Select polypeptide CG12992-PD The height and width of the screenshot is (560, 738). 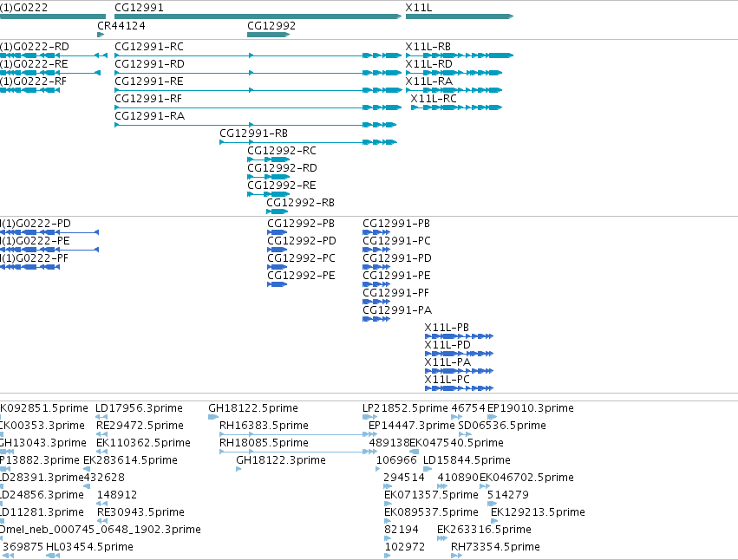coord(302,241)
